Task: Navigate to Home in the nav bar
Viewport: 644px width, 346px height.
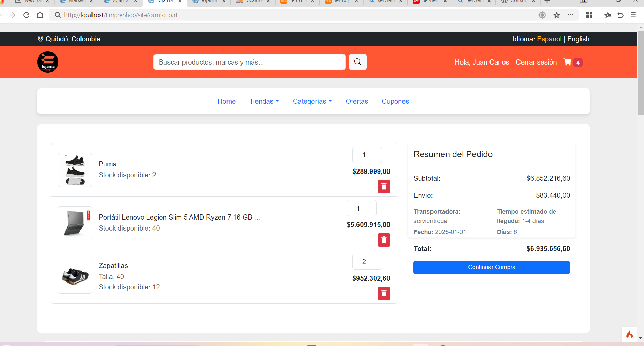Action: tap(226, 101)
